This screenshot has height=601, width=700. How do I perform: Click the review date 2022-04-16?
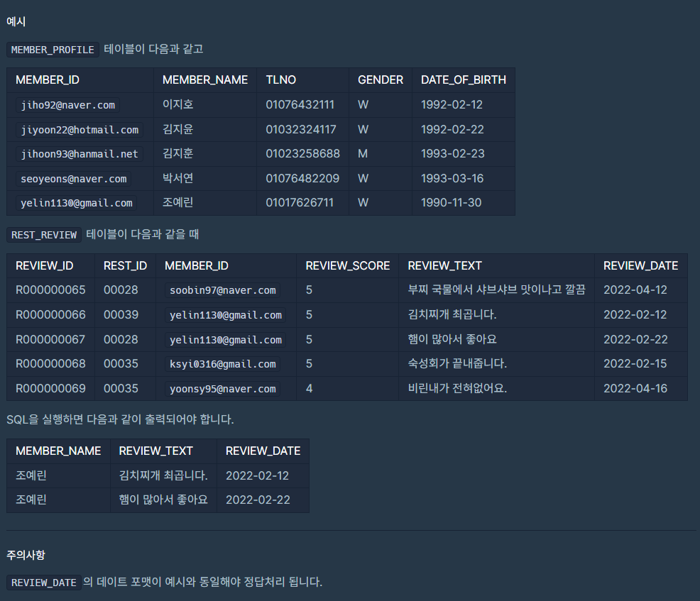pyautogui.click(x=635, y=389)
